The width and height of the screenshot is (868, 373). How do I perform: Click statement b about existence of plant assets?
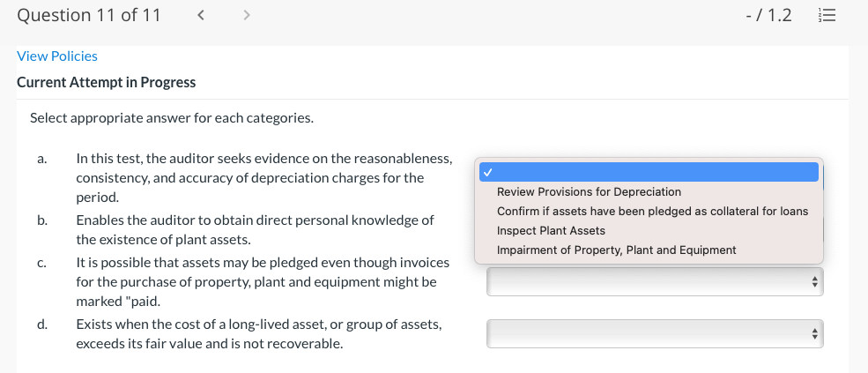tap(255, 229)
